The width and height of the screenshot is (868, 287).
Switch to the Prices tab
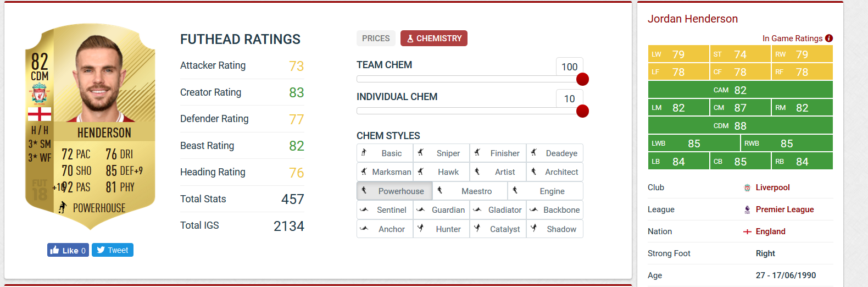click(x=376, y=38)
